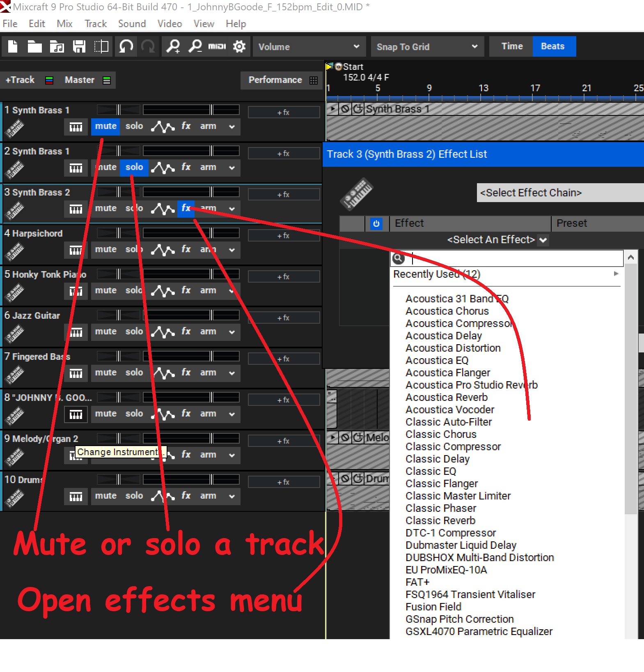This screenshot has width=644, height=672.
Task: Open the Snap To Grid dropdown
Action: 427,46
